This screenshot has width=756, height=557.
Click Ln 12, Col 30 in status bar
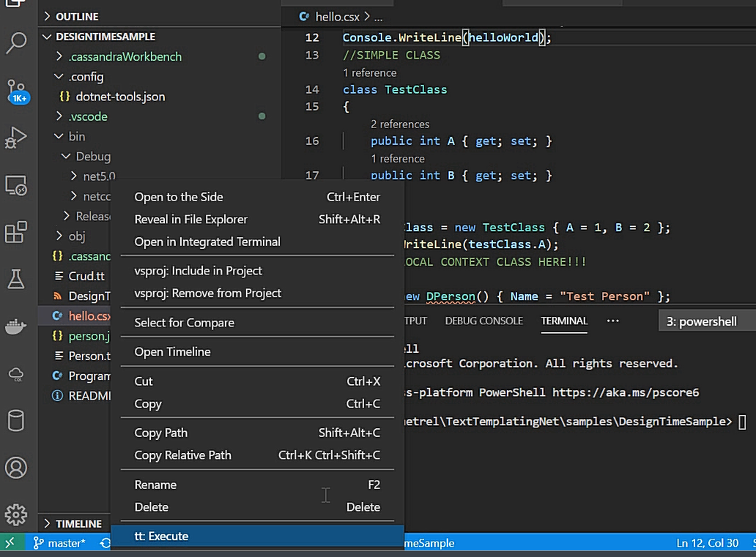click(x=708, y=543)
